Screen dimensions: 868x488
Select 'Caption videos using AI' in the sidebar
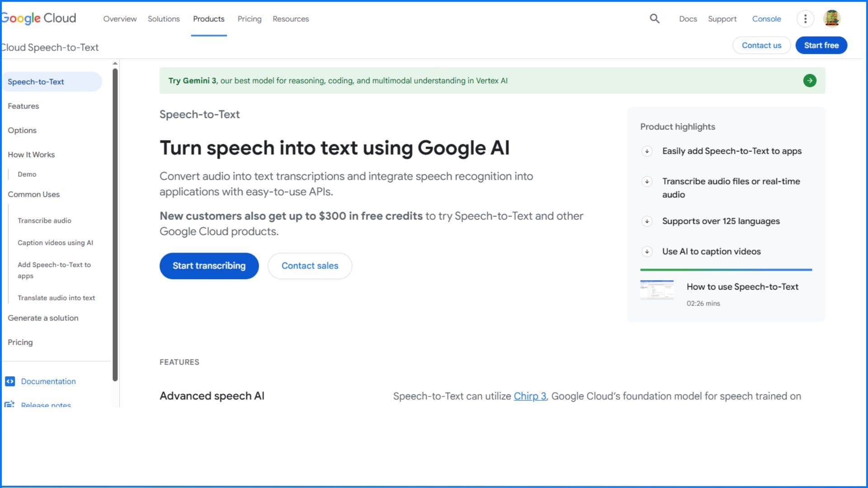coord(56,243)
